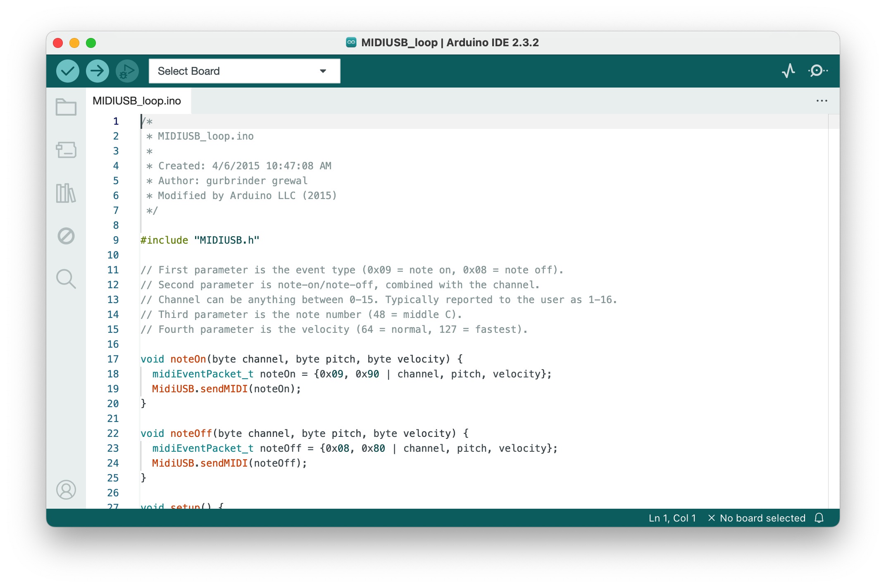The width and height of the screenshot is (886, 588).
Task: Open the three-dots tab options menu
Action: (x=822, y=101)
